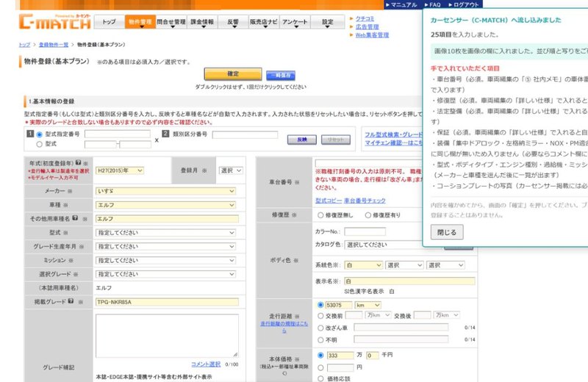Open the 広告管理 link
588x382 pixels.
367,26
